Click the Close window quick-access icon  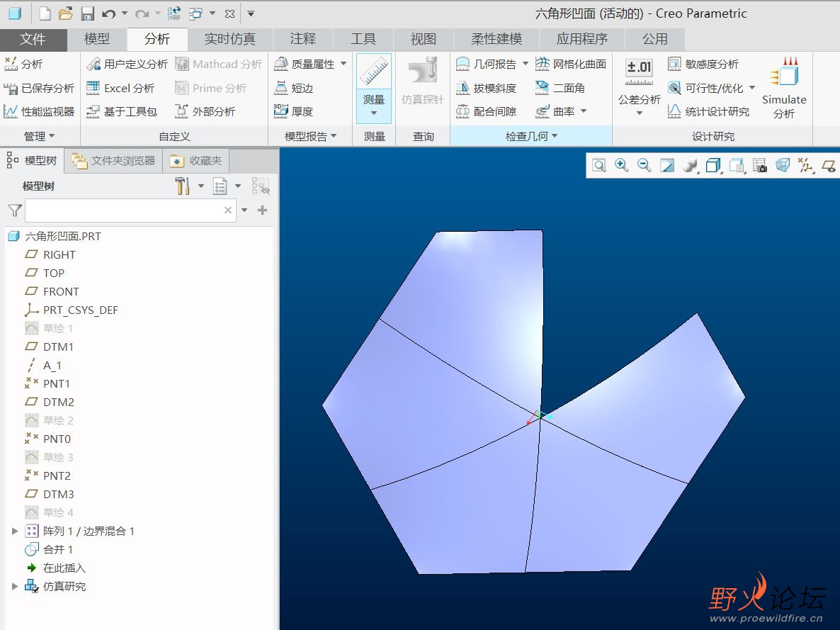pyautogui.click(x=229, y=14)
